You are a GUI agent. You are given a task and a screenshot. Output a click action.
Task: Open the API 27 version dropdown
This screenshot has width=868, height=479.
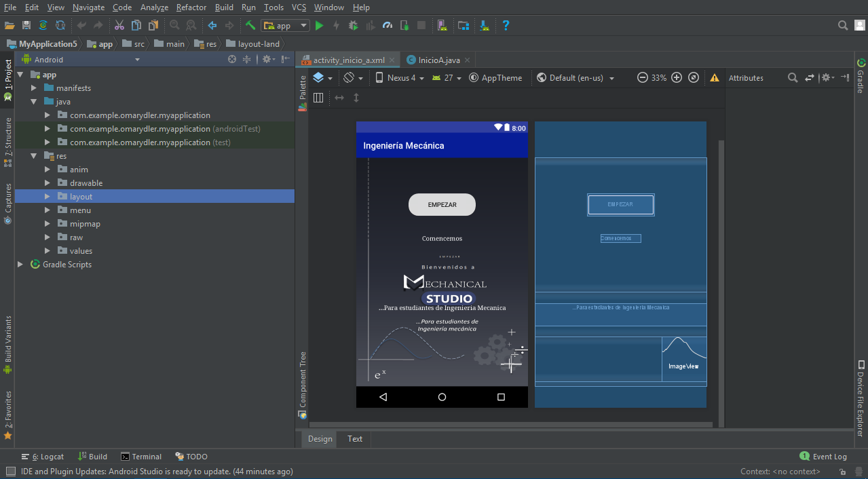pos(447,78)
